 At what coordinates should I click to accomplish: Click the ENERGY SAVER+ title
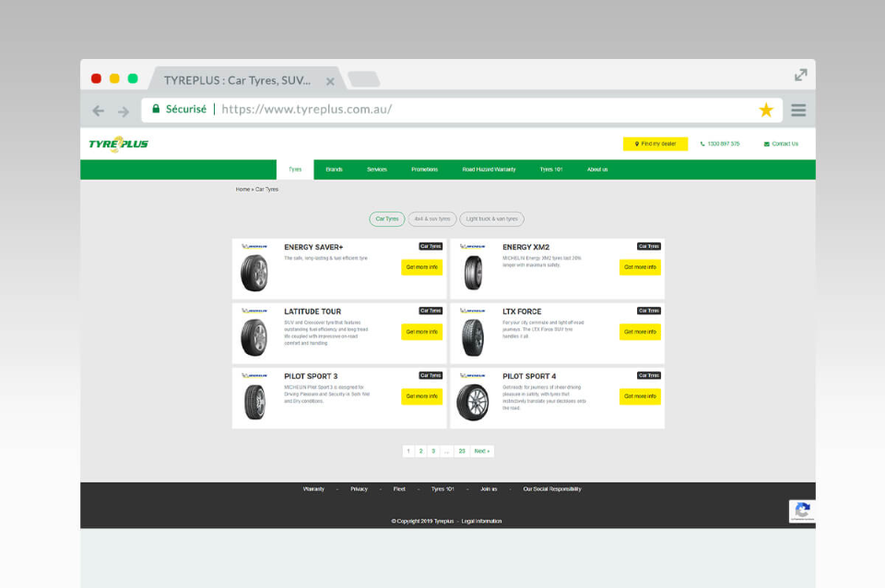[313, 247]
